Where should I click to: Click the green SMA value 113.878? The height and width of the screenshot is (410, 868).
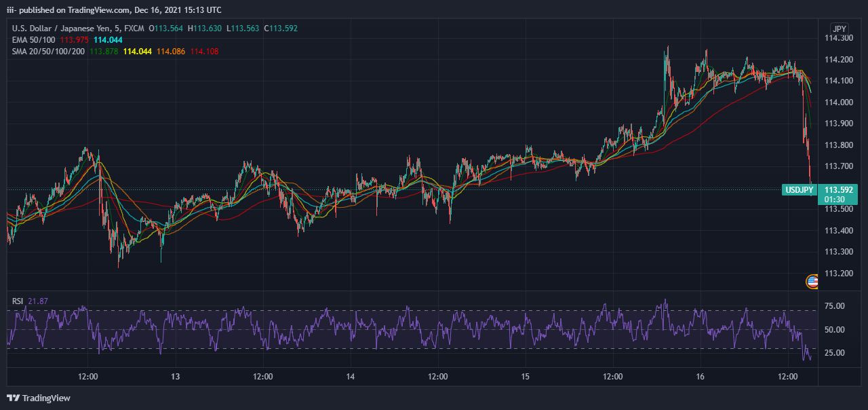click(x=104, y=52)
